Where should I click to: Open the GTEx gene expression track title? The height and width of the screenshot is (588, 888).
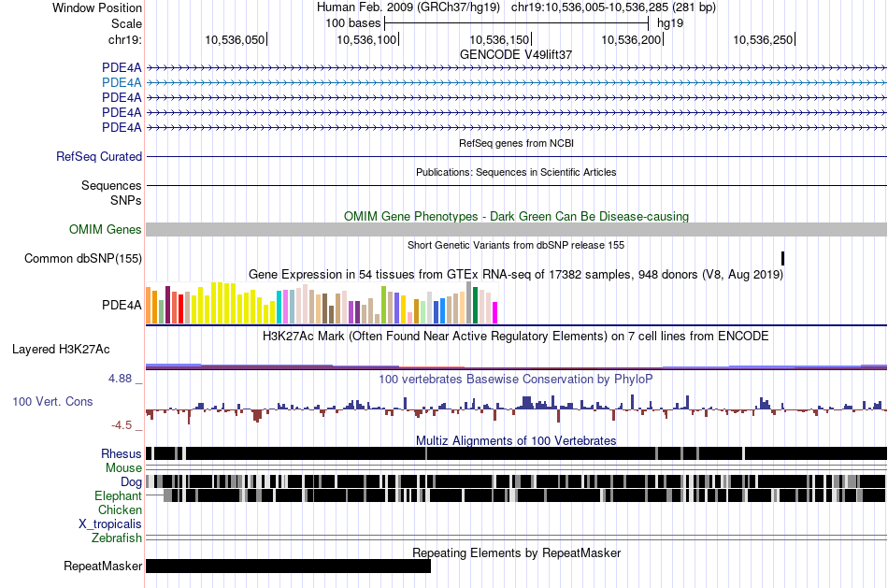point(516,275)
